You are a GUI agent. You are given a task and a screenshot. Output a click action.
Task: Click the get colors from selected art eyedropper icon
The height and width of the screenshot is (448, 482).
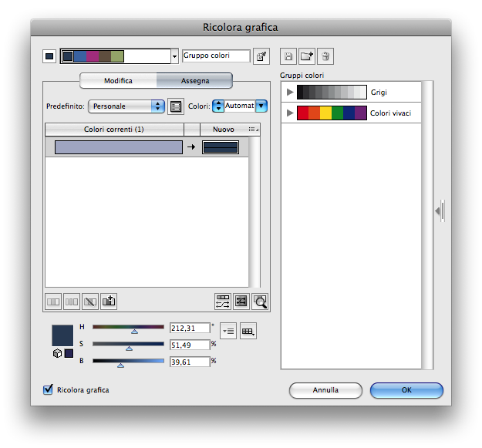pyautogui.click(x=261, y=56)
